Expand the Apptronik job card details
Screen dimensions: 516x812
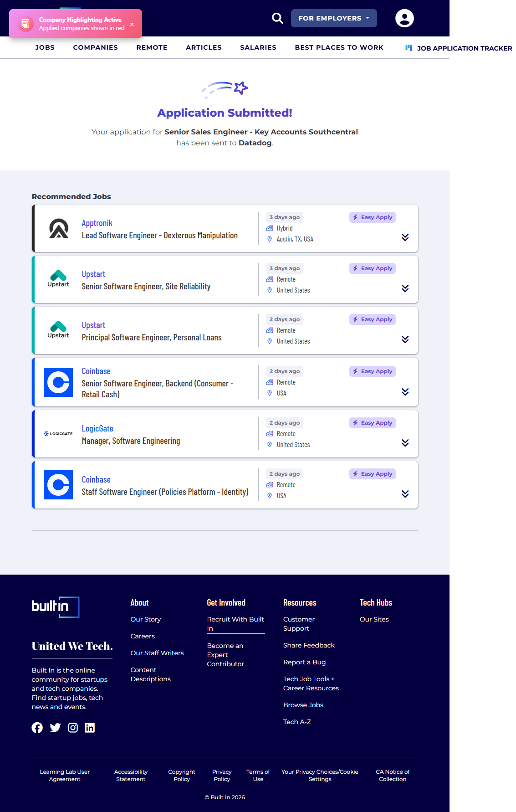point(405,237)
